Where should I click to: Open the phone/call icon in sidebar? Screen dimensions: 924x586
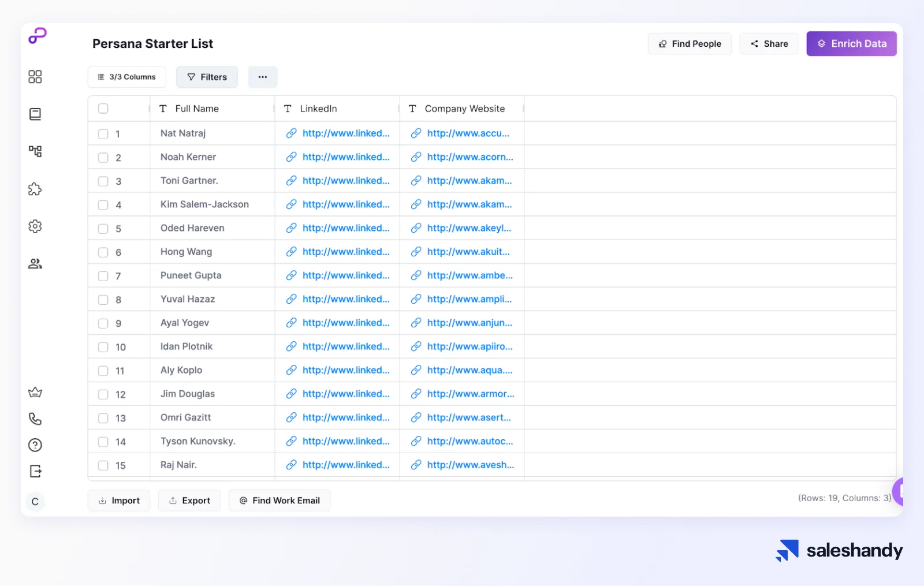[35, 419]
